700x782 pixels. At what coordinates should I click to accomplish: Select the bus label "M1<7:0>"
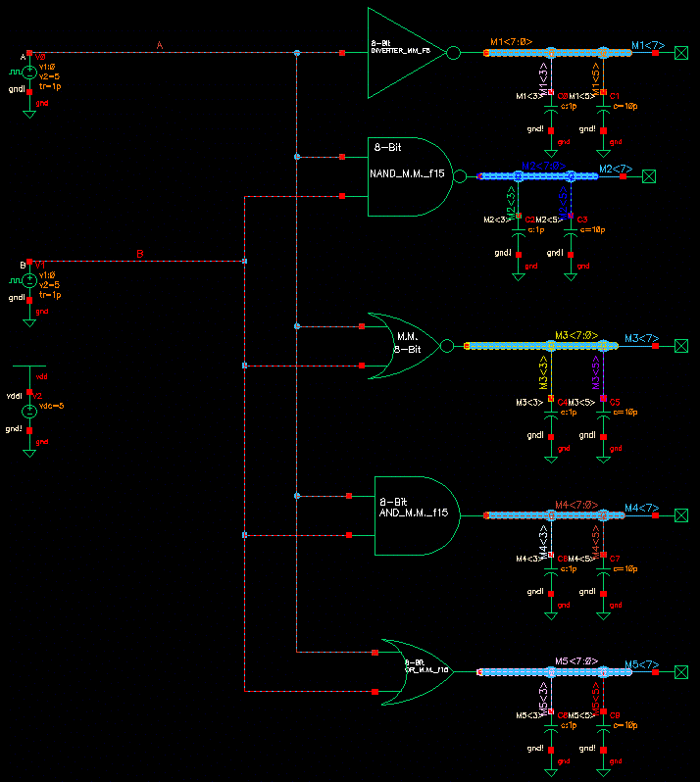pos(512,42)
